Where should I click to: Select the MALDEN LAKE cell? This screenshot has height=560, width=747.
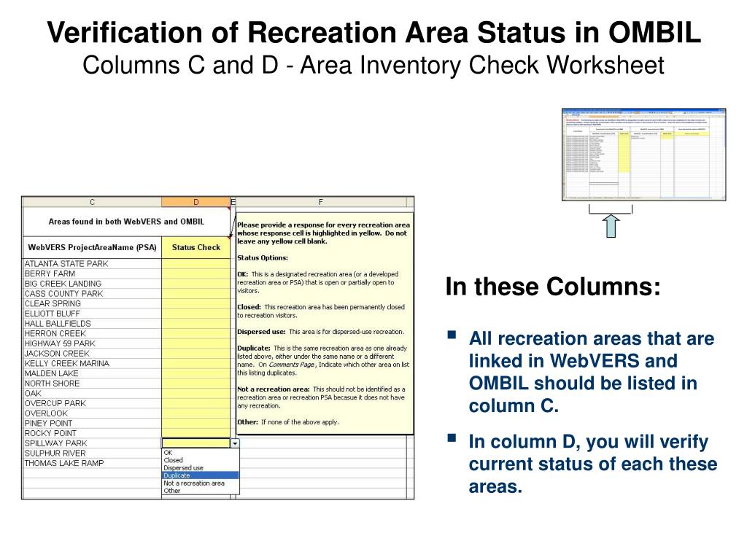tap(92, 373)
